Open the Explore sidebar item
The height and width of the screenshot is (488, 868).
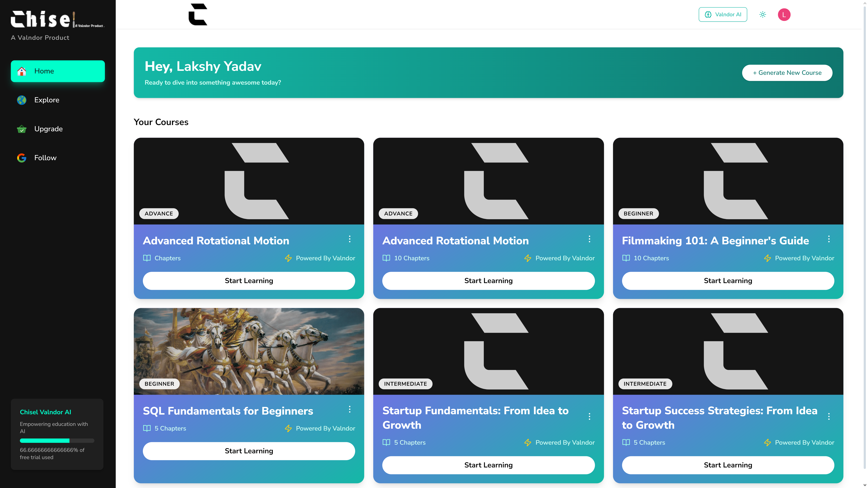[58, 100]
